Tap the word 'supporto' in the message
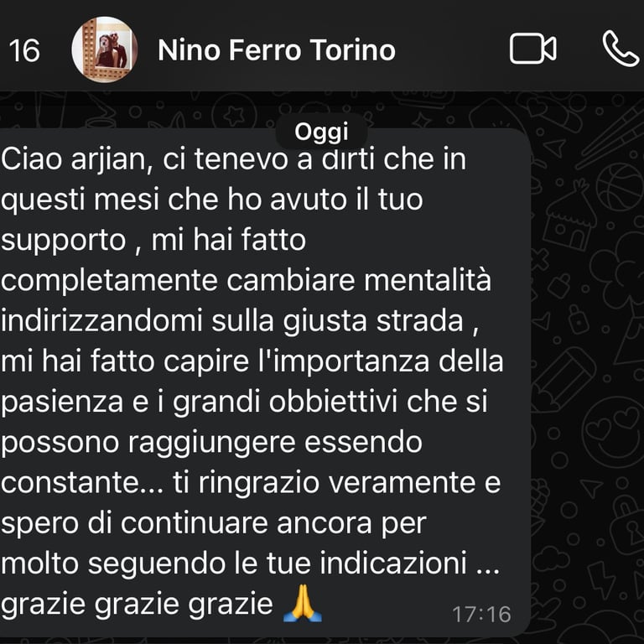 63,241
